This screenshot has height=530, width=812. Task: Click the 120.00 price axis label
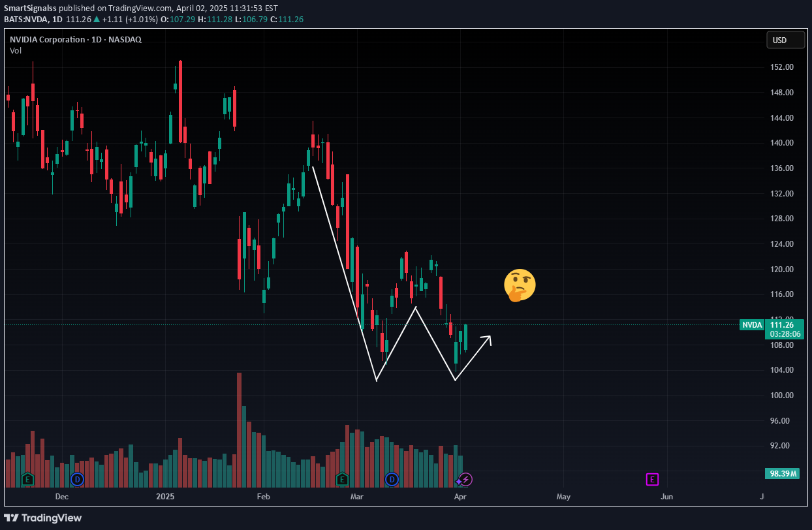[781, 270]
